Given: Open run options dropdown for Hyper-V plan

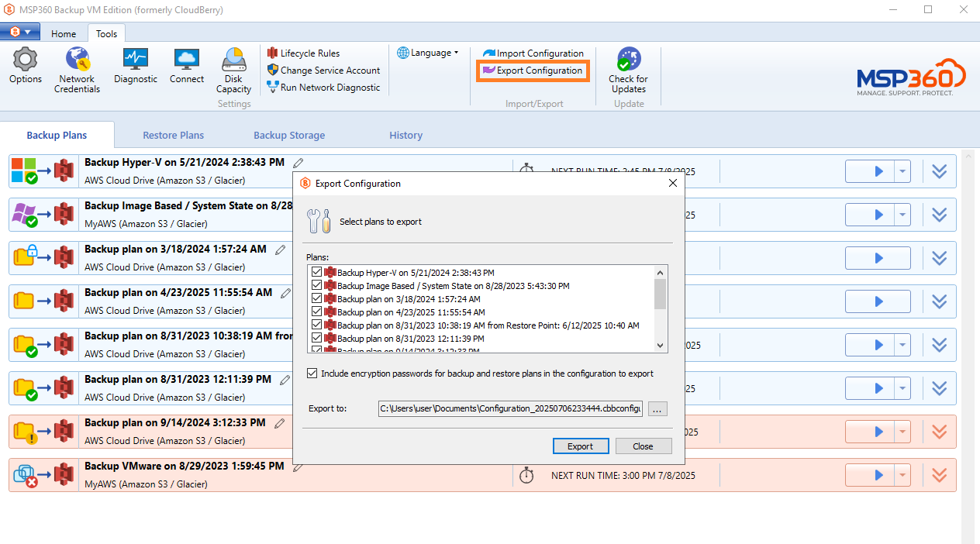Looking at the screenshot, I should (902, 171).
